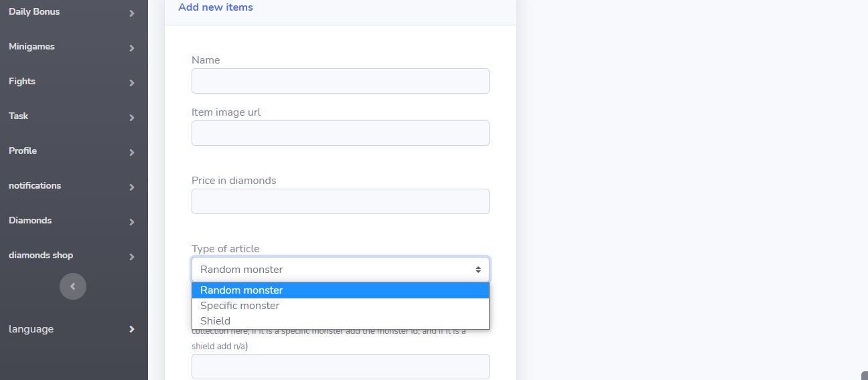This screenshot has height=380, width=868.
Task: Collapse the sidebar with round toggle button
Action: 73,286
